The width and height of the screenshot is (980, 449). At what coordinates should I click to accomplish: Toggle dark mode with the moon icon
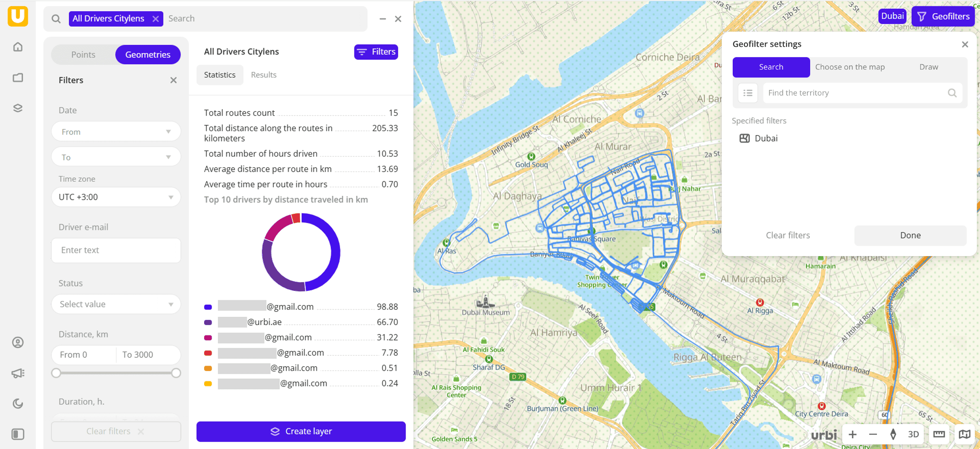18,404
